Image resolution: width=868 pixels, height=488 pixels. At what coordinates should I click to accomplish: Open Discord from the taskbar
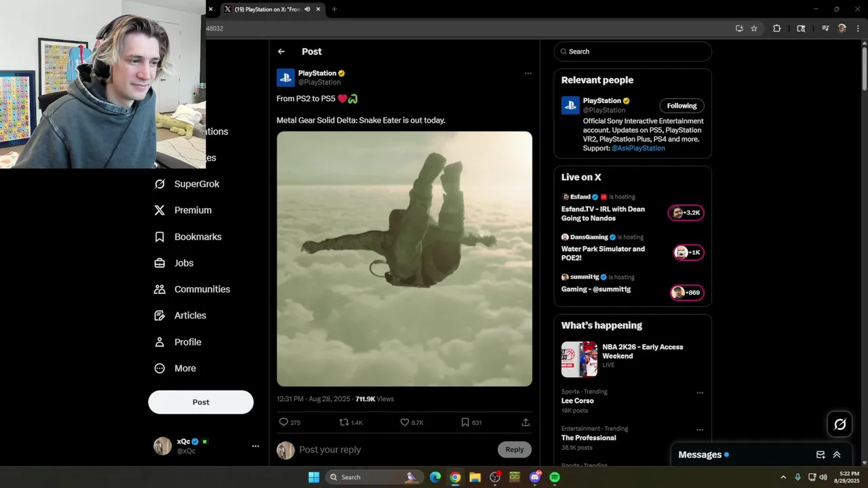(535, 477)
